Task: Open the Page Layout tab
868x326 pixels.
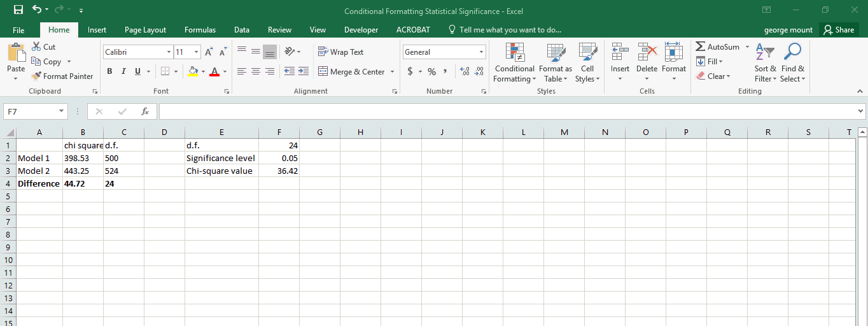Action: tap(145, 30)
